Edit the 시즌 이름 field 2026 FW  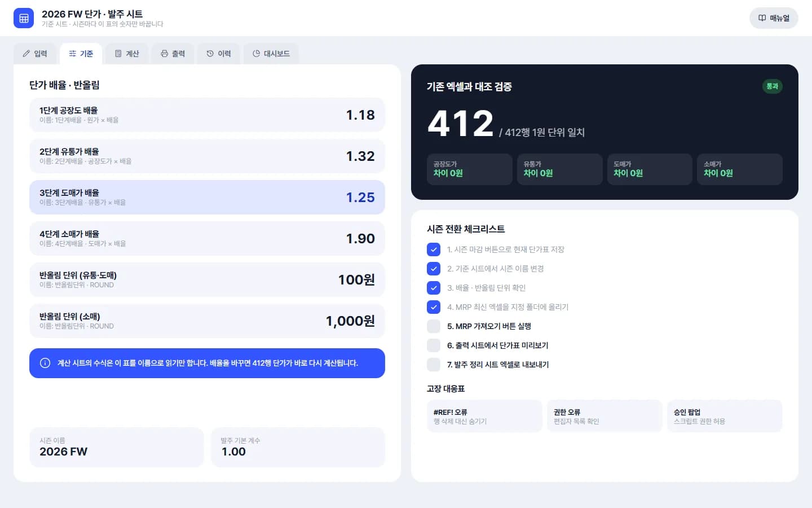(x=116, y=447)
